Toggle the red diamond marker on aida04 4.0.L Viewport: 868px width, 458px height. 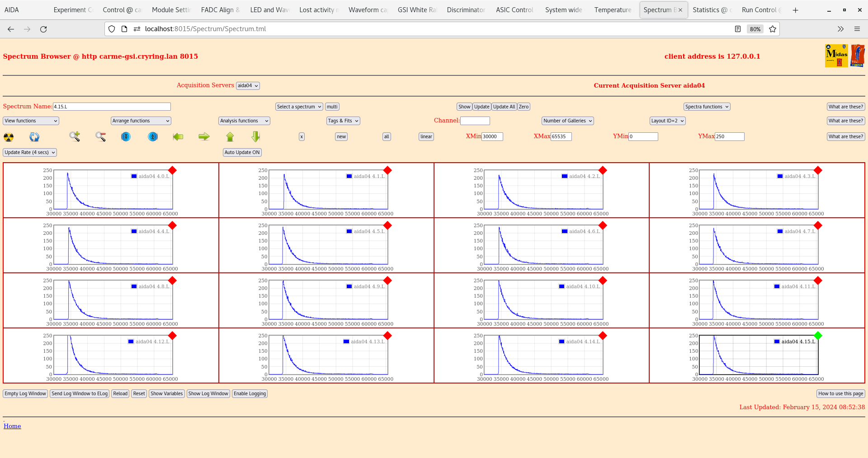[x=172, y=170]
